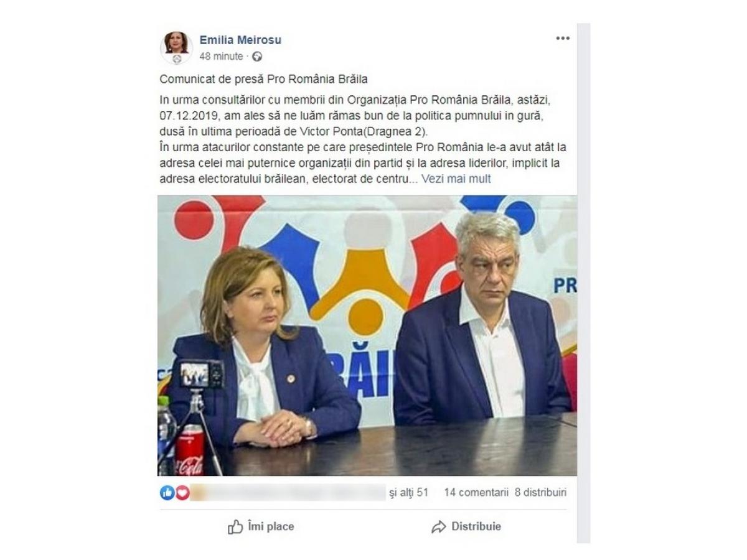View the 8 distribuiri shares list

[541, 493]
